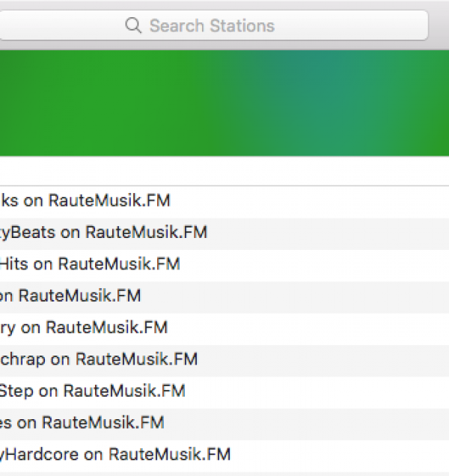This screenshot has width=449, height=476.
Task: Select the 'chrap on RauteMusik.FM' station row
Action: [x=224, y=361]
